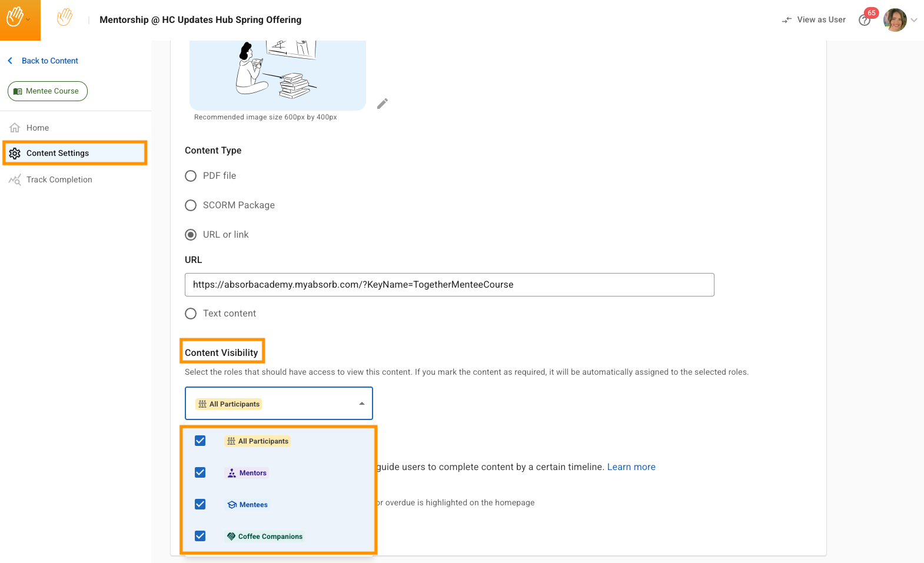Expand the top-left orange app switcher

pos(19,19)
